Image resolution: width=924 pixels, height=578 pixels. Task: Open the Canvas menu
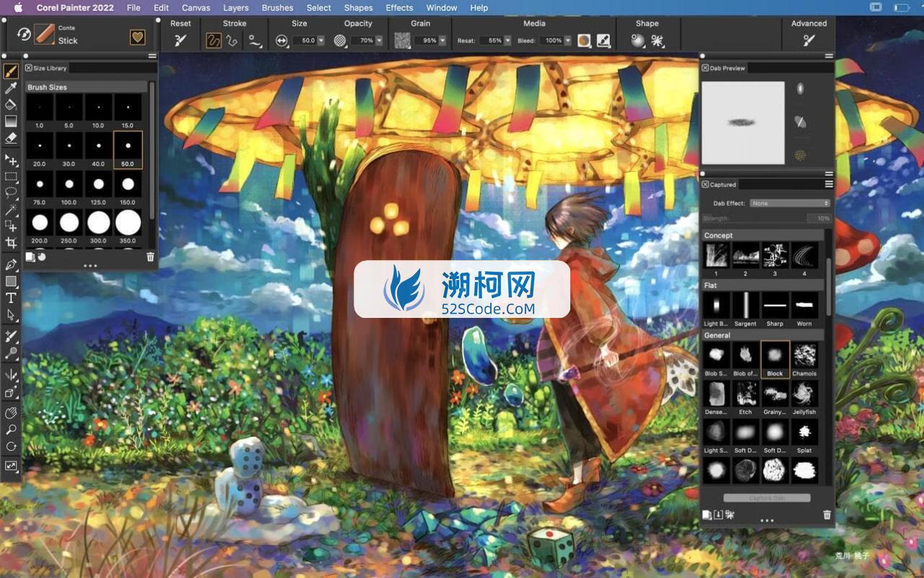click(x=196, y=8)
